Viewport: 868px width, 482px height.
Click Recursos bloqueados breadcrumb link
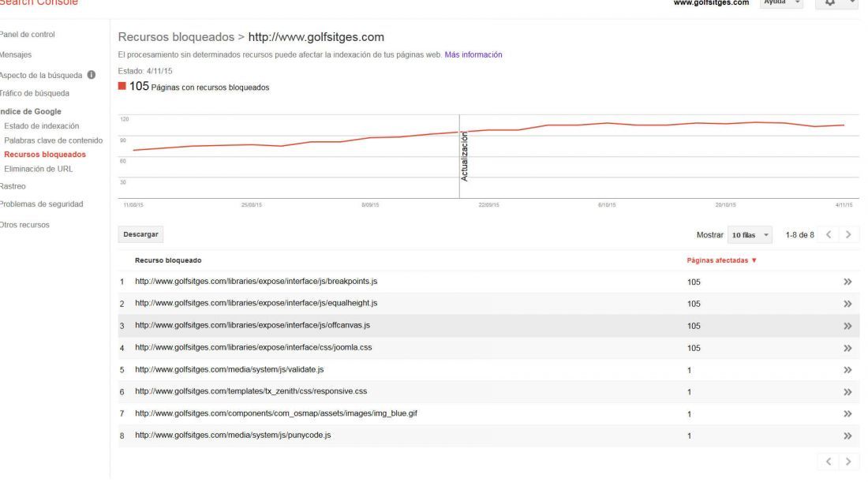tap(176, 37)
